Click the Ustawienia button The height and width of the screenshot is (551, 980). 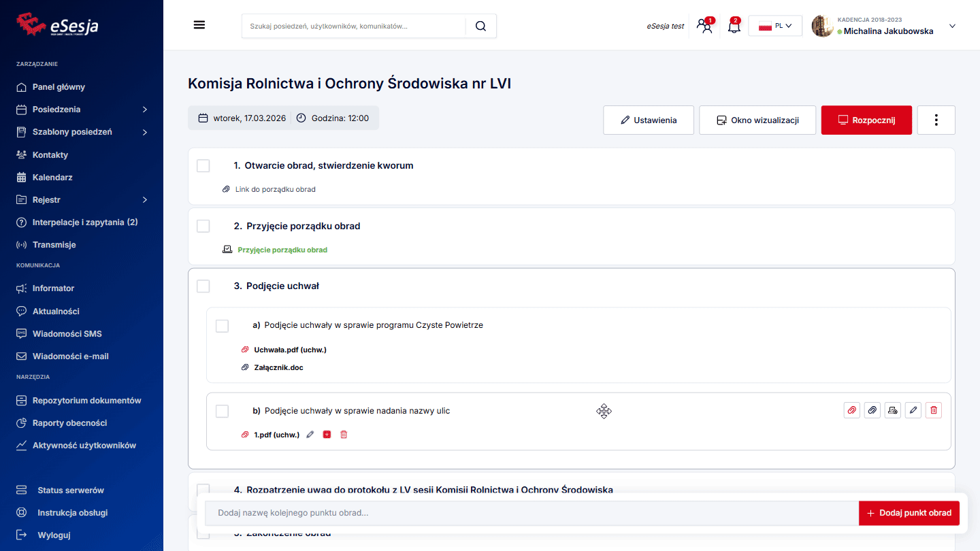tap(648, 120)
